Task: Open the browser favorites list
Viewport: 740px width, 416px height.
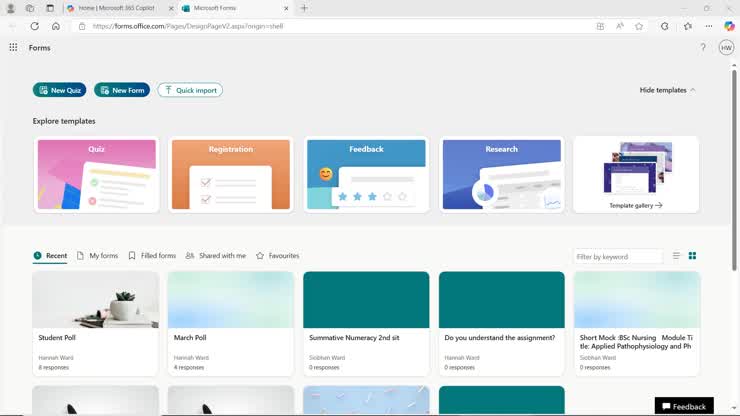Action: [688, 26]
